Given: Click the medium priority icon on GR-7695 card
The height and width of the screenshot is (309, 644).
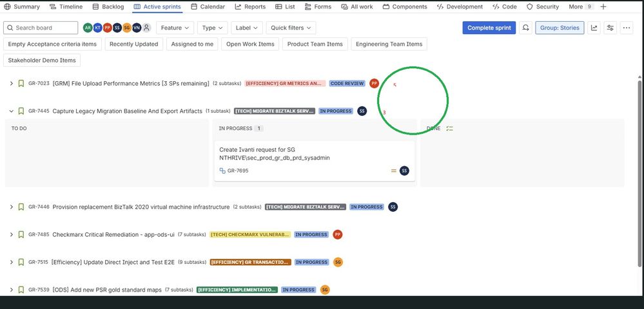Looking at the screenshot, I should point(393,171).
